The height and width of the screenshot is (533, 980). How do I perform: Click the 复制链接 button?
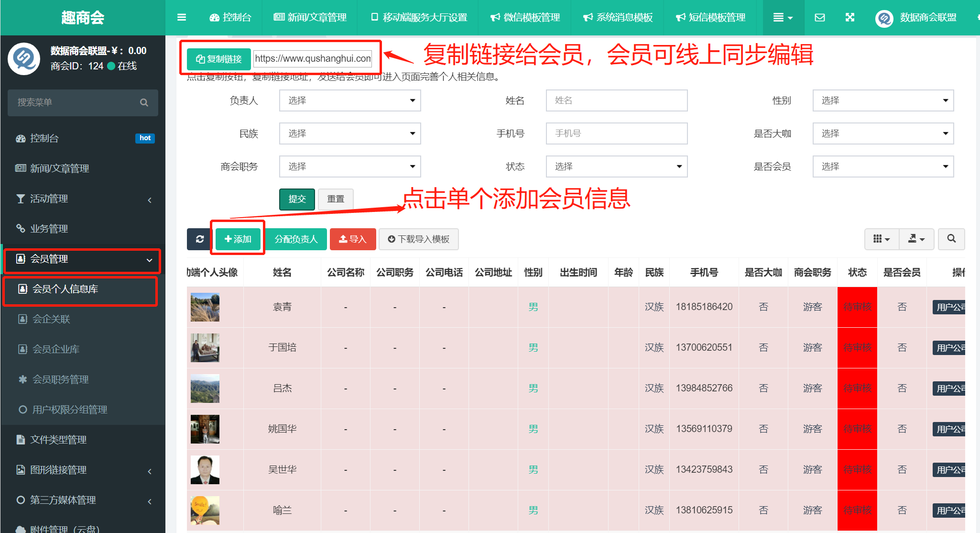click(219, 59)
